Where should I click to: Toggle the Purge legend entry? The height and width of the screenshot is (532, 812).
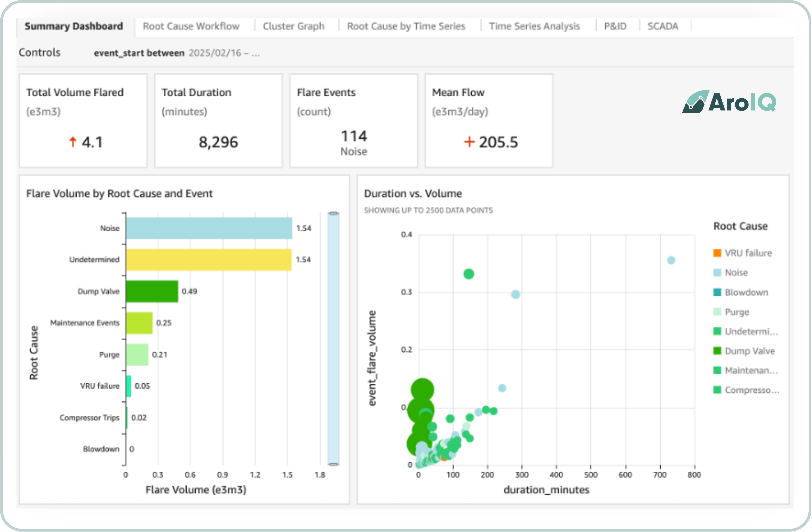point(737,312)
